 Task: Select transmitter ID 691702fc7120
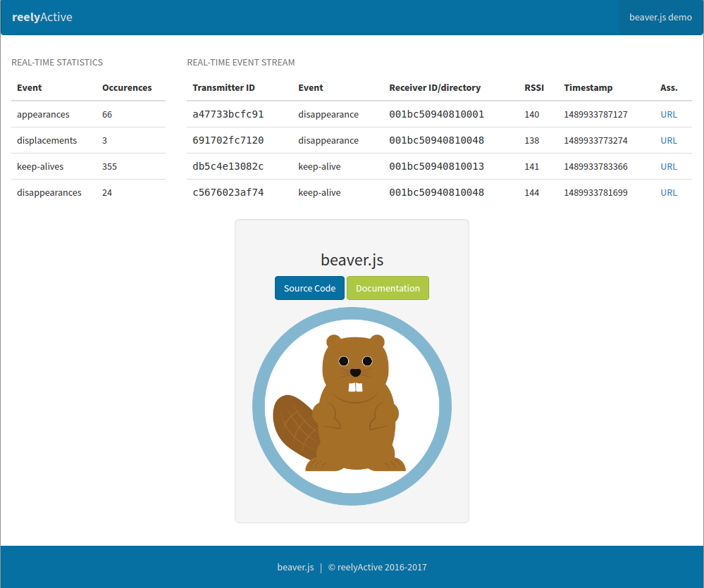click(228, 140)
